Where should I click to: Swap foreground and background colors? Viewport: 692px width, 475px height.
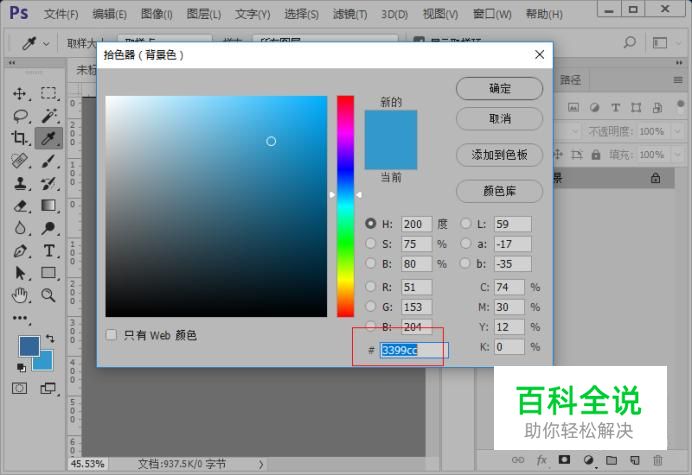click(x=50, y=339)
